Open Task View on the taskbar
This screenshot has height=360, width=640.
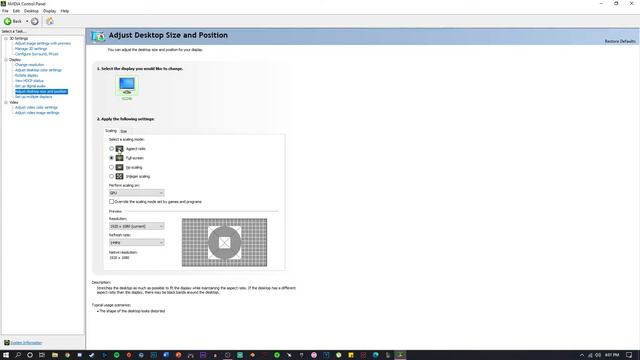(42, 355)
